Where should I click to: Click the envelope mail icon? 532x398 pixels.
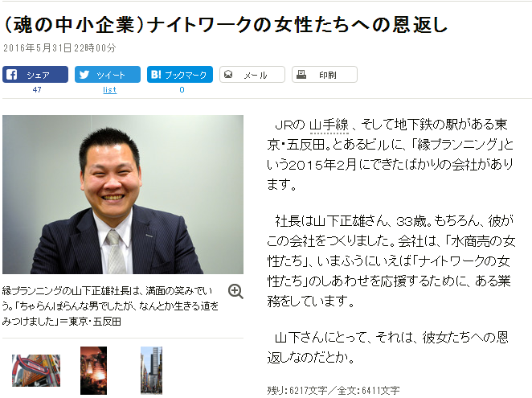point(228,74)
